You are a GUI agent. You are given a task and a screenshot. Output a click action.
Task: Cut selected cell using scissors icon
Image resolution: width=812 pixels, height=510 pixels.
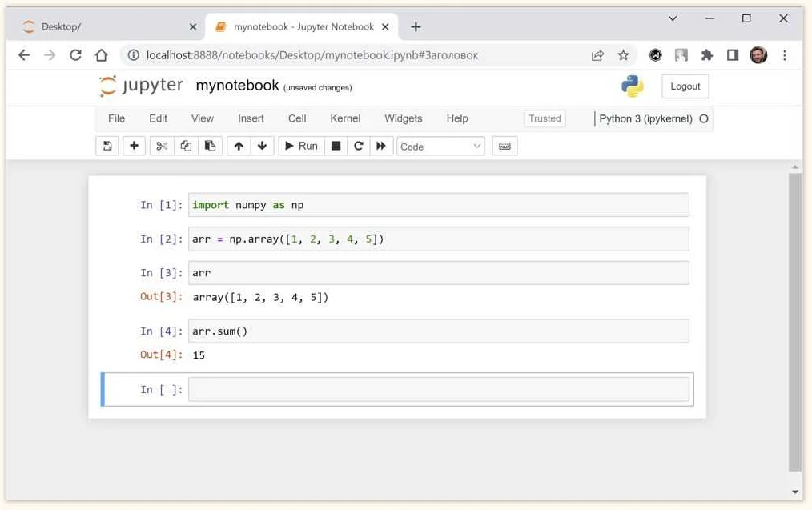pyautogui.click(x=162, y=146)
